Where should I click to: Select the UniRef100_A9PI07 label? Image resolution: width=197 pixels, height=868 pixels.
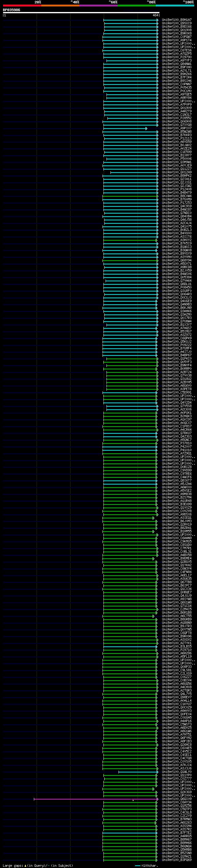[x=177, y=128]
